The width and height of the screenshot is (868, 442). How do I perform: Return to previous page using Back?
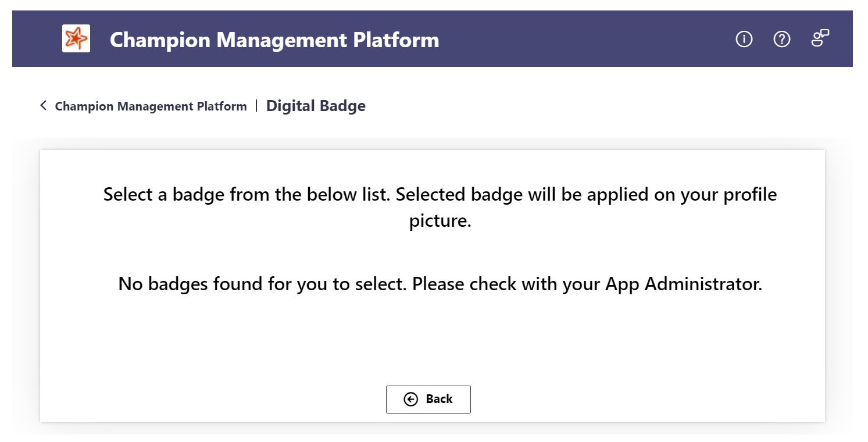click(x=428, y=400)
